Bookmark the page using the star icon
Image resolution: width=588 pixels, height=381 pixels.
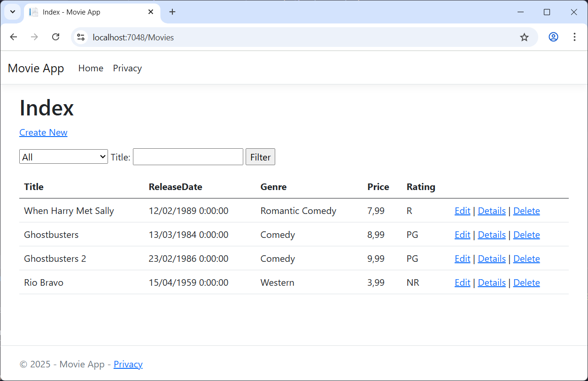(x=524, y=37)
